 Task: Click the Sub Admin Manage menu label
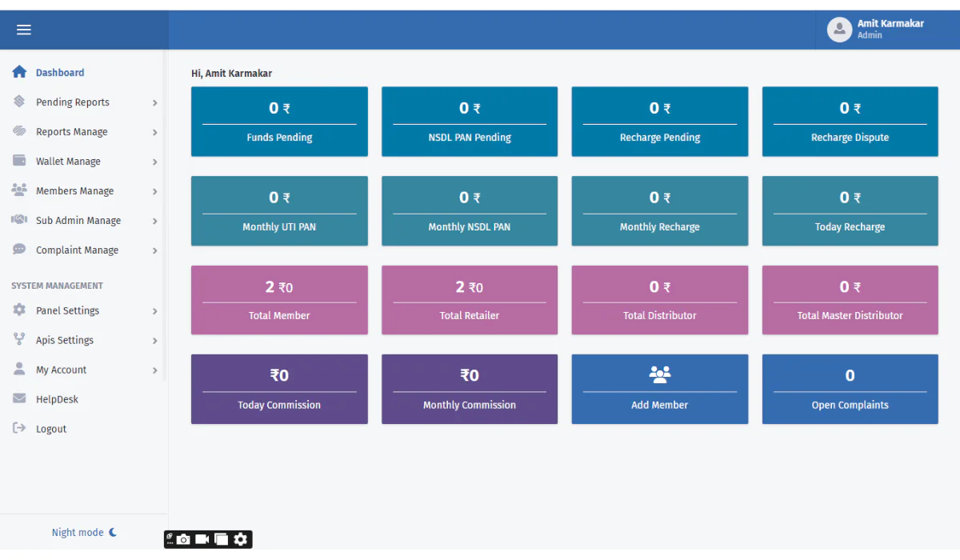pyautogui.click(x=78, y=221)
